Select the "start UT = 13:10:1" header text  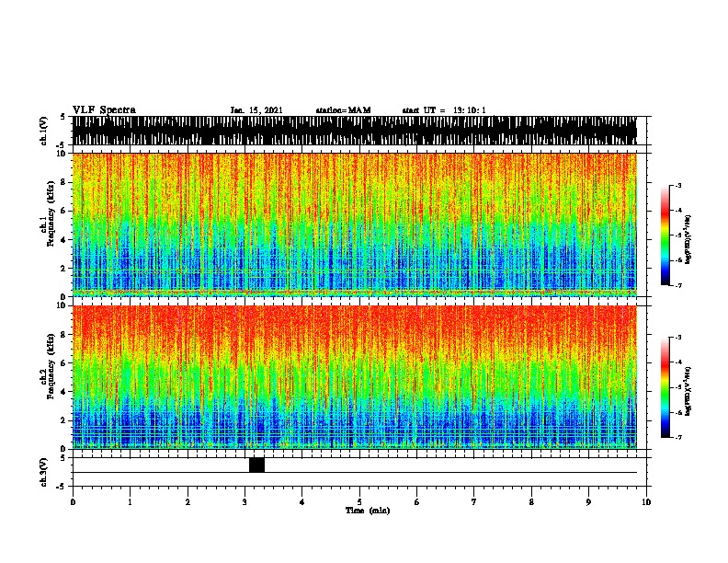point(444,110)
